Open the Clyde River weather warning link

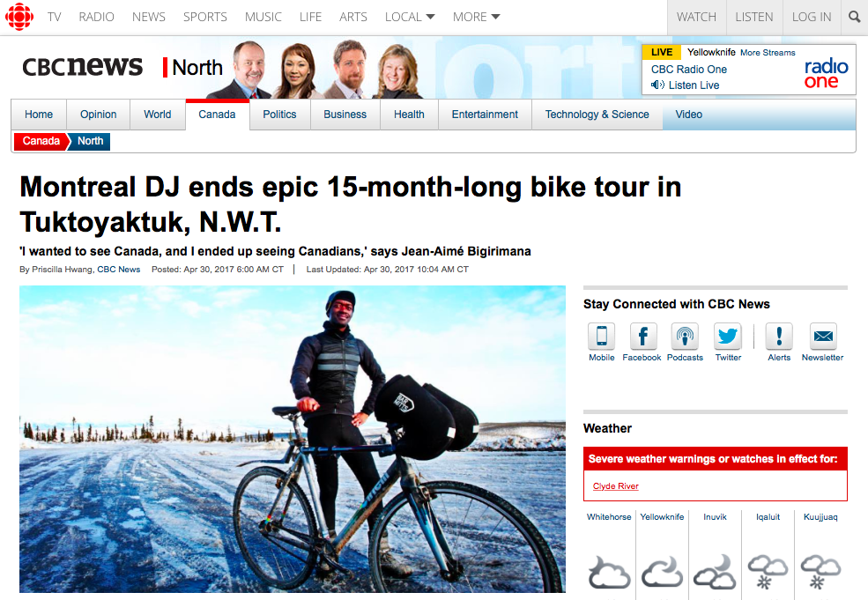pyautogui.click(x=616, y=486)
